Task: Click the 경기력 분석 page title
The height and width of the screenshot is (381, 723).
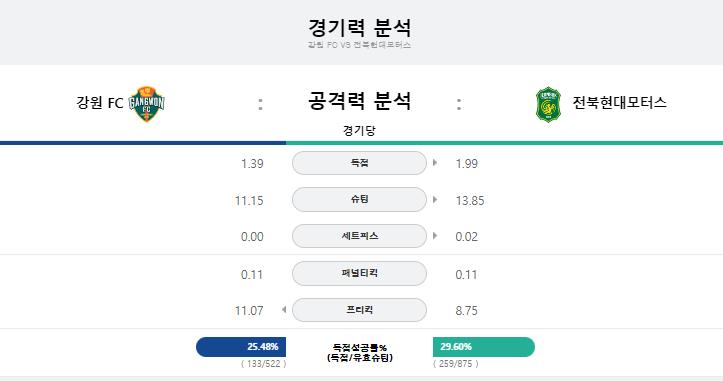Action: [x=359, y=28]
